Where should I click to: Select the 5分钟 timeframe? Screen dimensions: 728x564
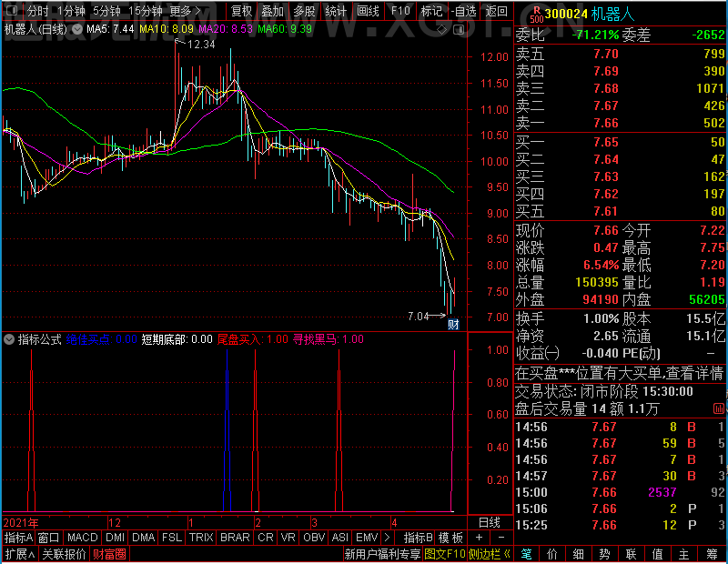click(x=106, y=11)
